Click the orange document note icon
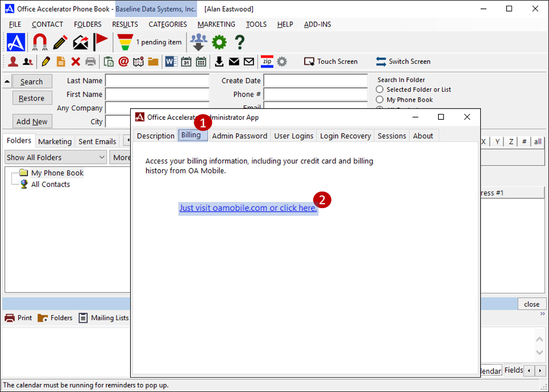This screenshot has height=392, width=549. (61, 61)
